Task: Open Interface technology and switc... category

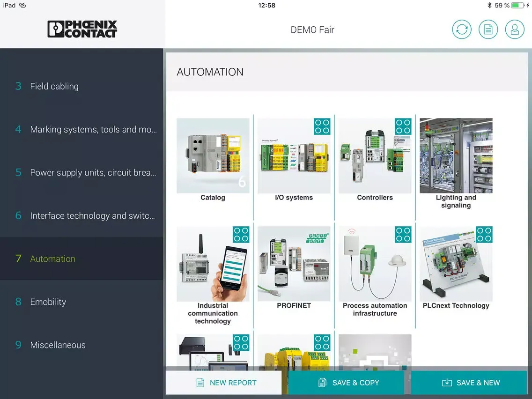Action: click(x=81, y=215)
